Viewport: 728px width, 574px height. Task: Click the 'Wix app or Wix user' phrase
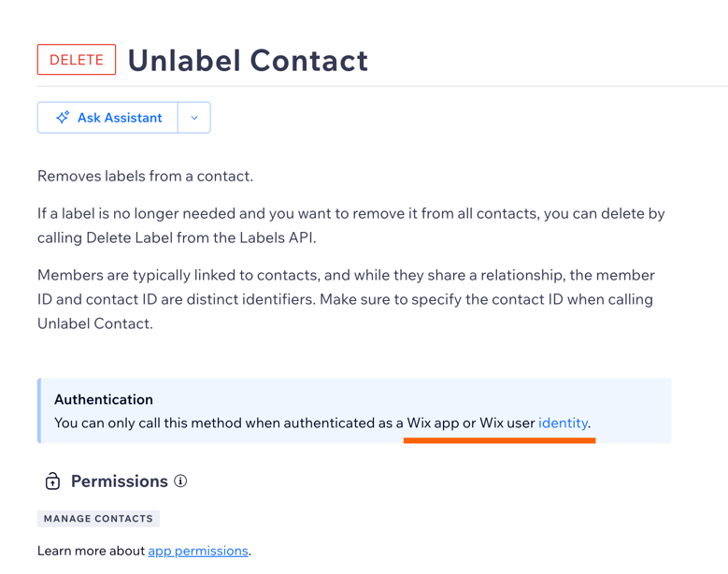(471, 423)
